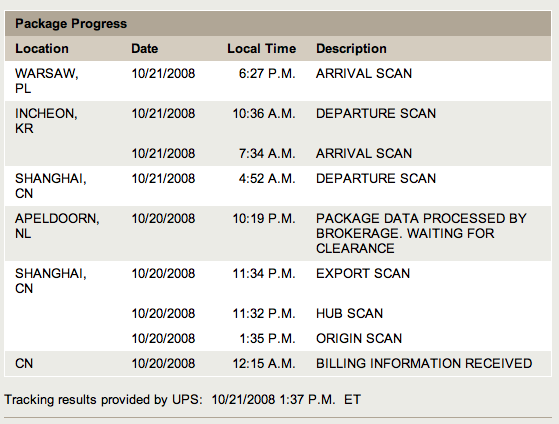Click the HUB SCAN description
Image resolution: width=559 pixels, height=424 pixels.
click(349, 313)
